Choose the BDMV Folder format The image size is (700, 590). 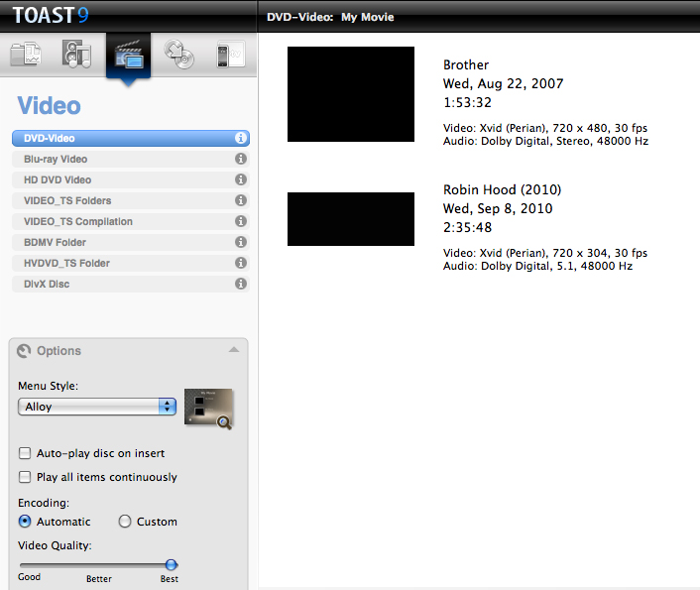pyautogui.click(x=130, y=242)
